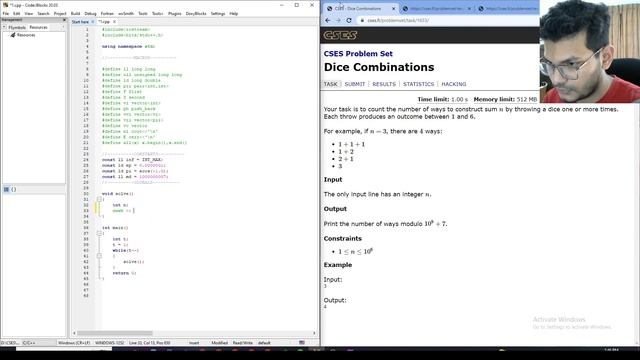Close the Management panel
The image size is (640, 360).
point(64,20)
